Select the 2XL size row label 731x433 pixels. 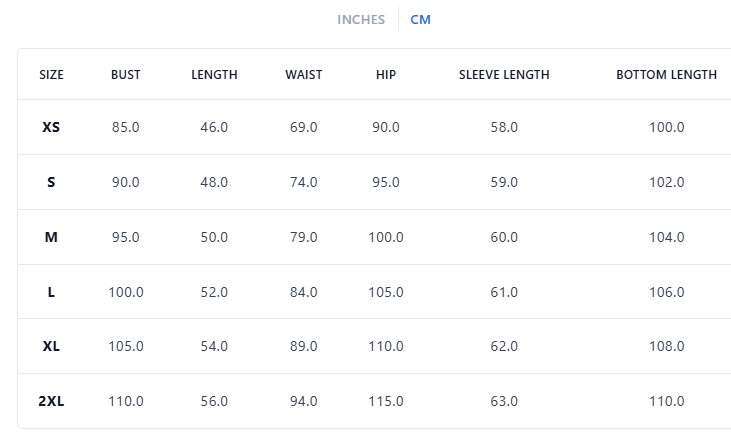[x=51, y=401]
